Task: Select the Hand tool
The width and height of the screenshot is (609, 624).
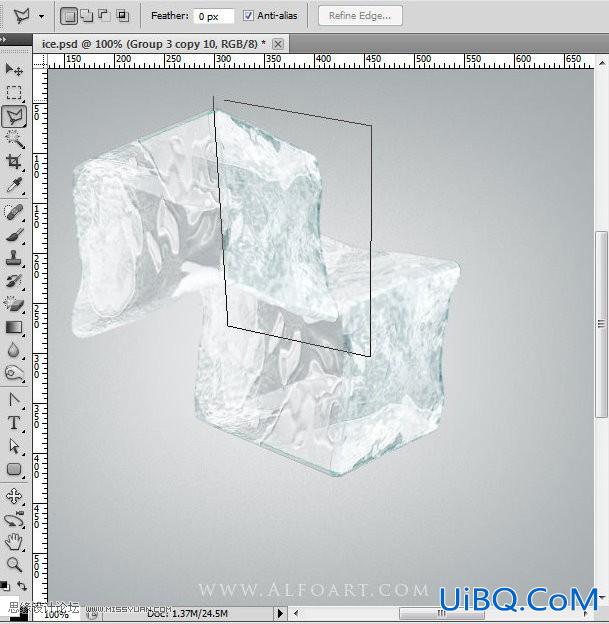Action: [x=14, y=542]
